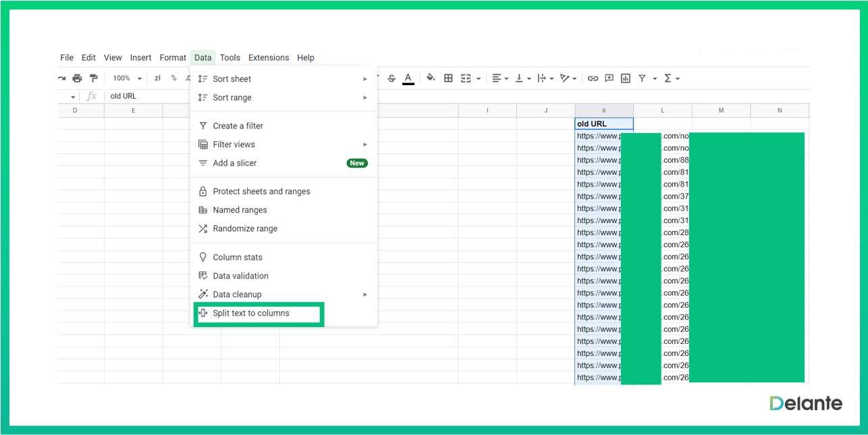Open the zoom 100% dropdown
Viewport: 868px width, 435px height.
coord(127,78)
